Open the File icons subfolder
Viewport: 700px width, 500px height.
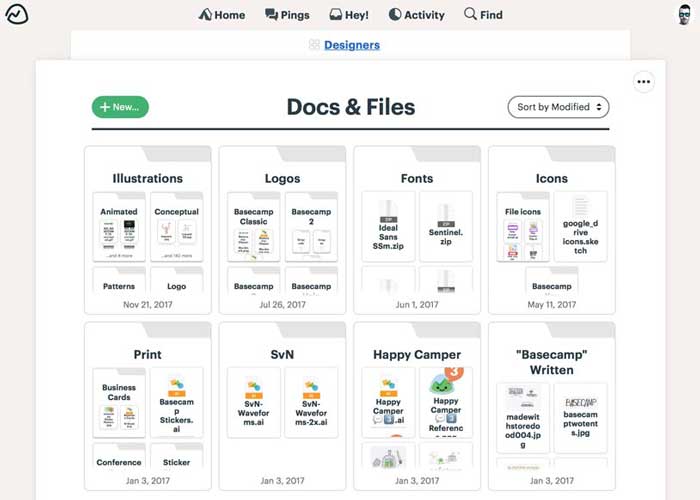(523, 227)
